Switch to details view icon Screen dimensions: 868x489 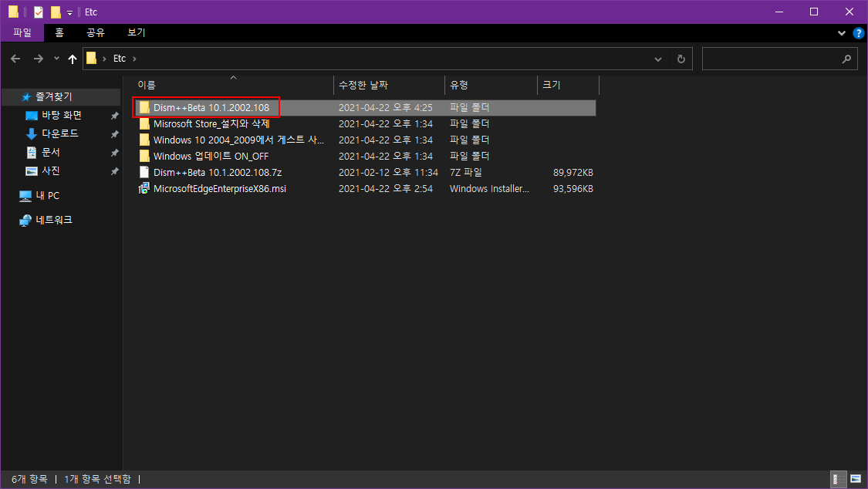pos(838,479)
